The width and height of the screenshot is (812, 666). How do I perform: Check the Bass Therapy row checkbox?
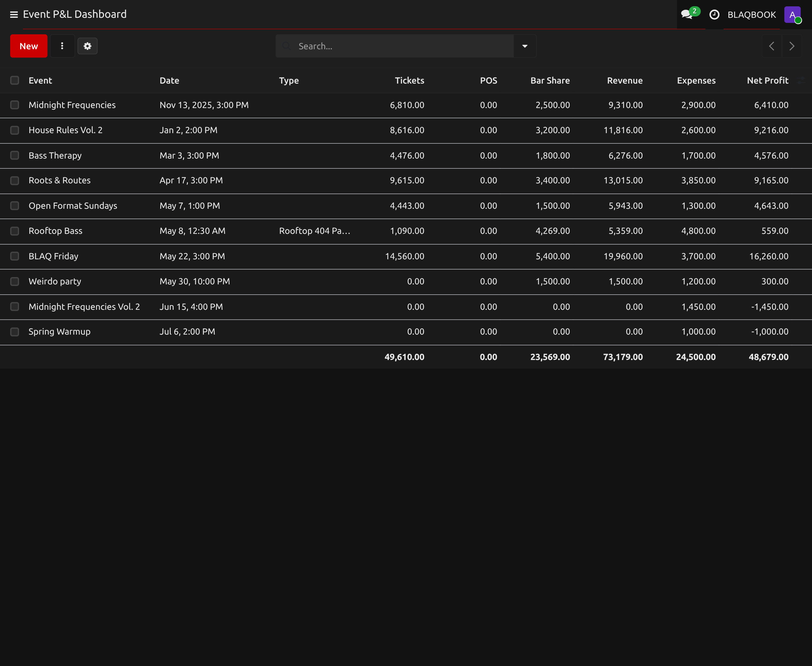[15, 155]
